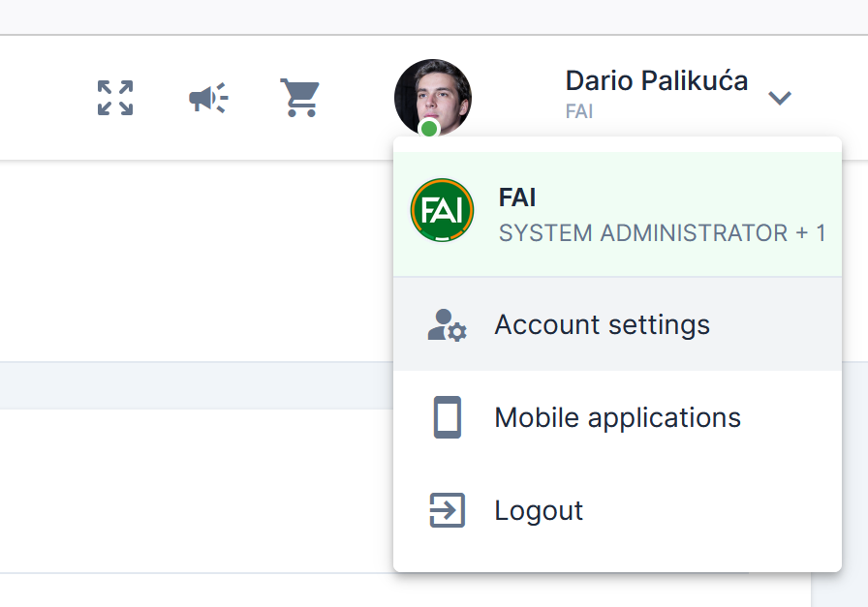Open announcements via the megaphone icon
This screenshot has height=607, width=868.
point(207,98)
